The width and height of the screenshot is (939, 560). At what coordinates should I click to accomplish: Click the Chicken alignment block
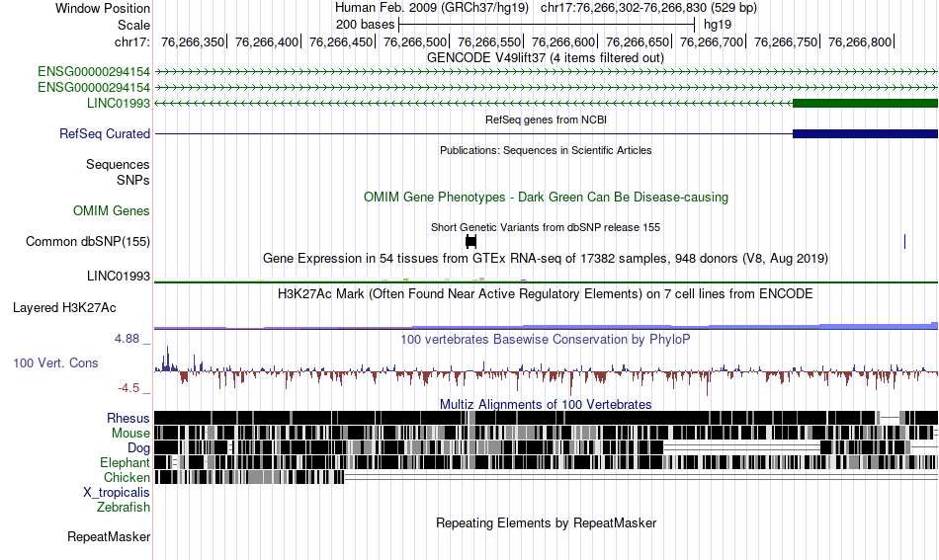pos(250,477)
